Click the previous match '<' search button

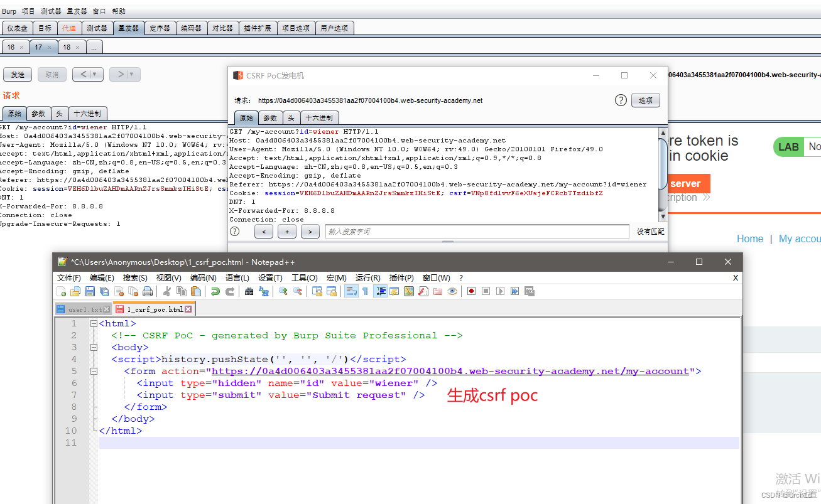pos(263,232)
